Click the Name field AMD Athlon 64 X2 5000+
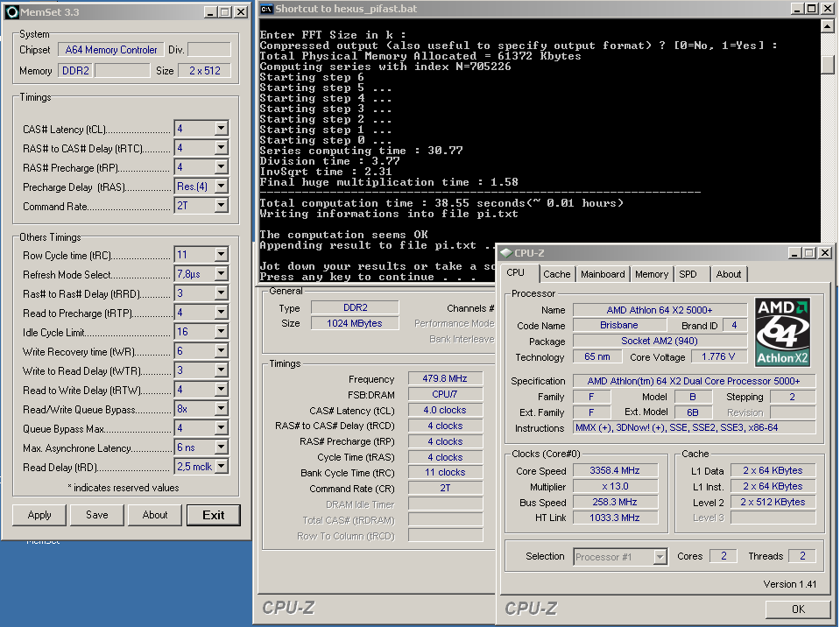The height and width of the screenshot is (627, 840). pyautogui.click(x=660, y=310)
